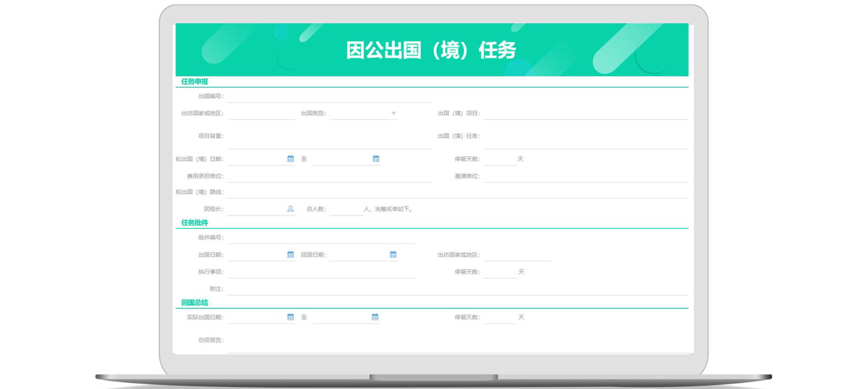This screenshot has width=868, height=389.
Task: Click the person picker icon in 团组长
Action: pos(290,209)
